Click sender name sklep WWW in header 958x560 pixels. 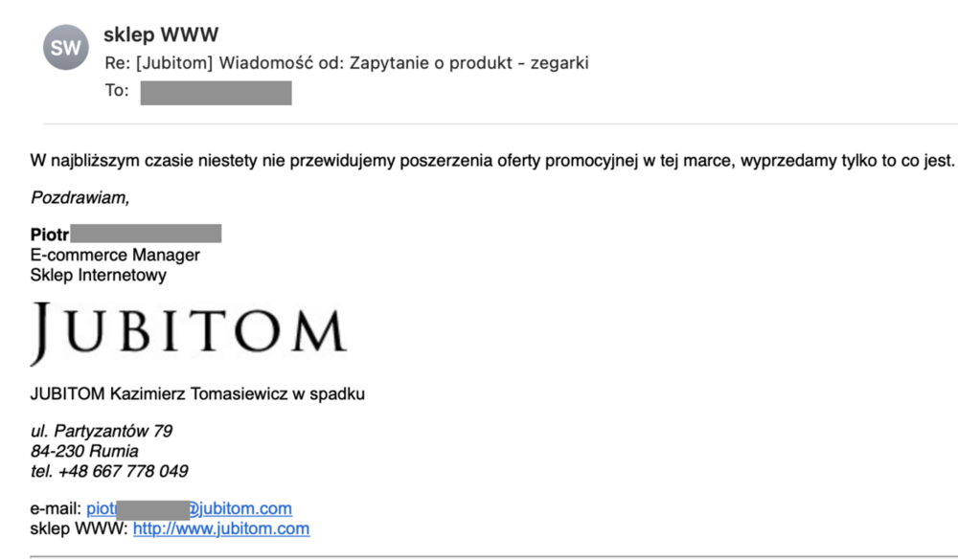point(161,35)
